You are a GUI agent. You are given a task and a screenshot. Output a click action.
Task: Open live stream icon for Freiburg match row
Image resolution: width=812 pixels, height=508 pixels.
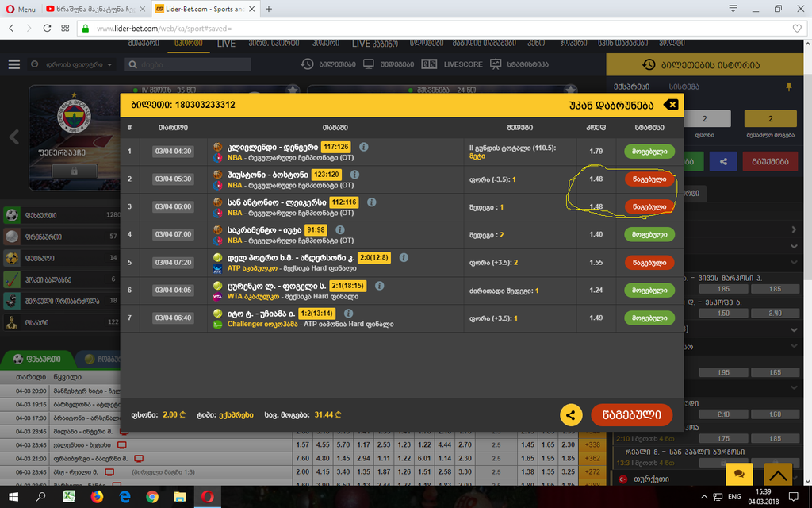139,459
